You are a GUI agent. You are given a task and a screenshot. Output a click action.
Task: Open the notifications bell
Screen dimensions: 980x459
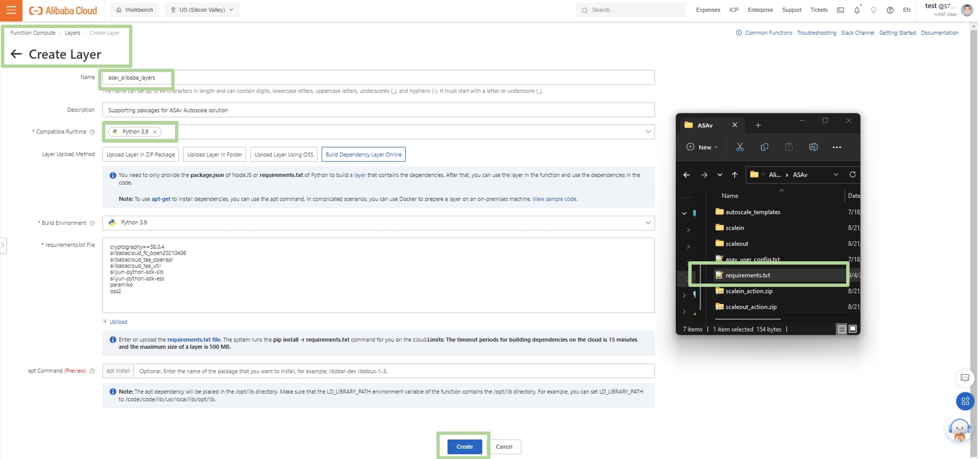point(857,10)
